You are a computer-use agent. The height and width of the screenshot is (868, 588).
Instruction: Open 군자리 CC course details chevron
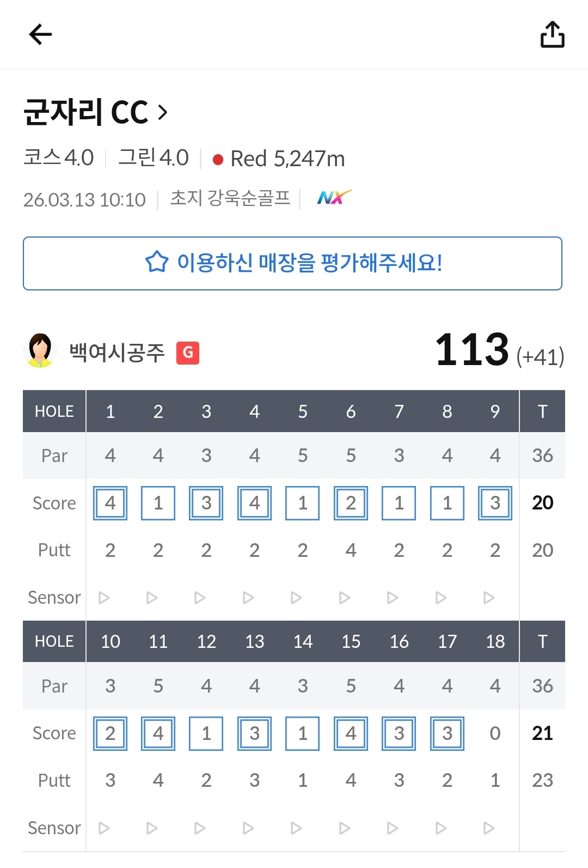coord(163,112)
